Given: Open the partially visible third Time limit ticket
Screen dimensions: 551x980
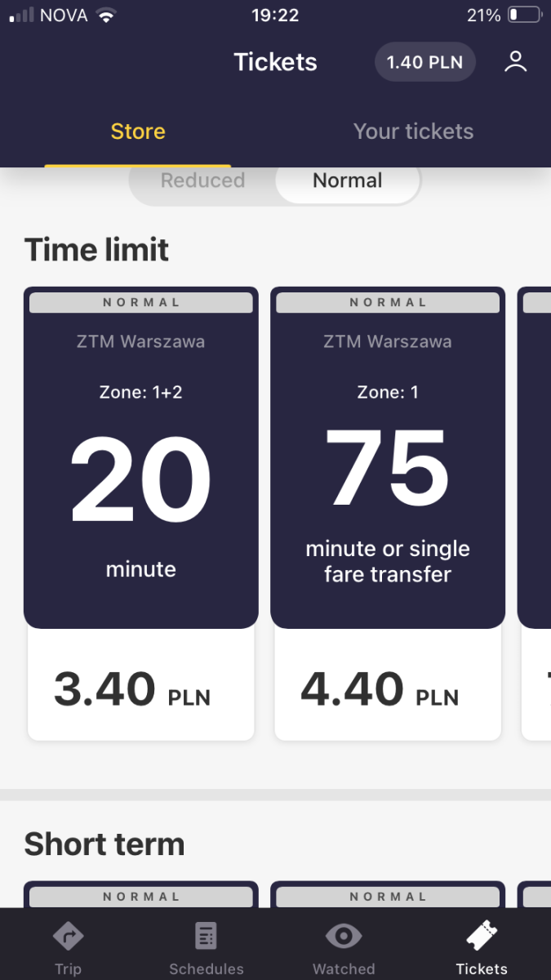Looking at the screenshot, I should tap(535, 514).
